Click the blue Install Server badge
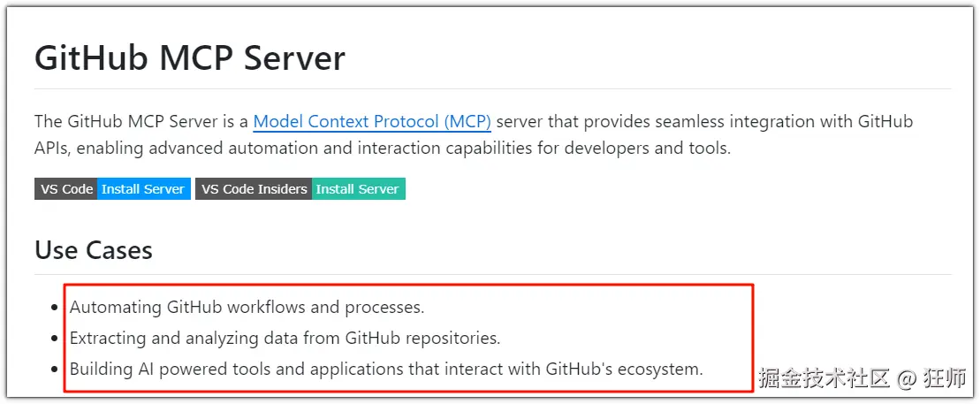 (143, 189)
